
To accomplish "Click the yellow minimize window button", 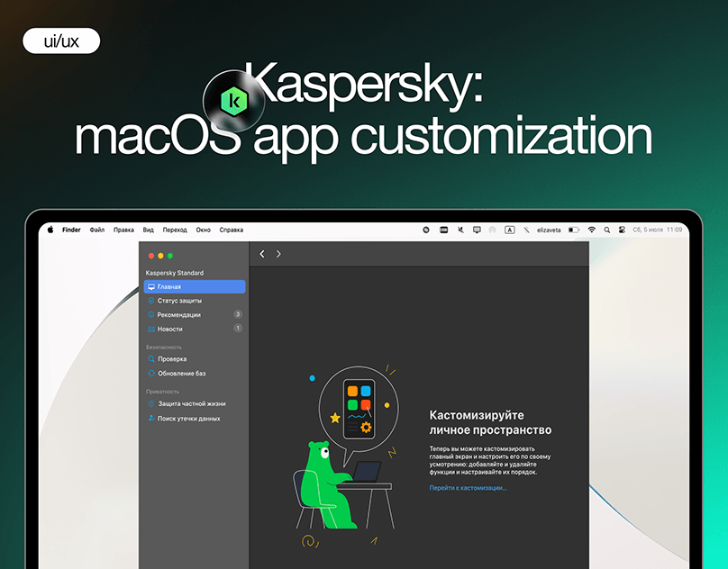I will (x=160, y=256).
